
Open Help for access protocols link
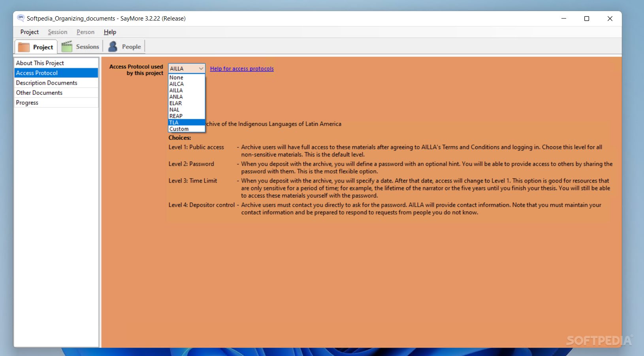242,69
